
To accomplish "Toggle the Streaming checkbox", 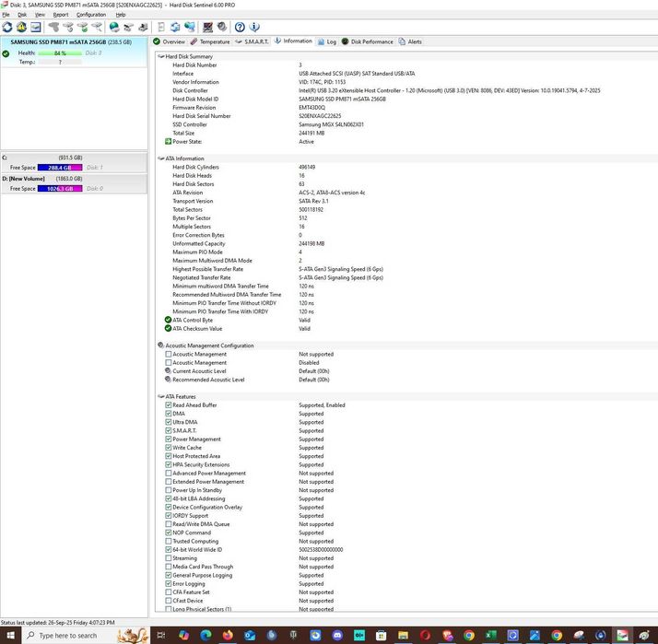I will 169,558.
